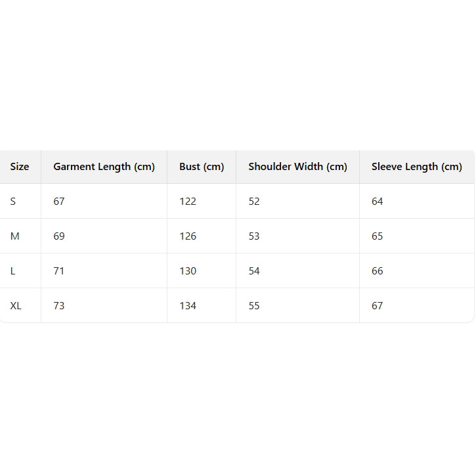476x476 pixels.
Task: Click bust value 126
Action: 188,236
